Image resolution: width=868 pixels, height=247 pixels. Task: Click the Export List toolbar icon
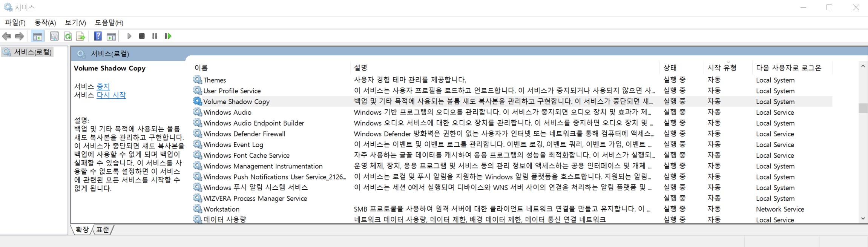click(x=81, y=36)
